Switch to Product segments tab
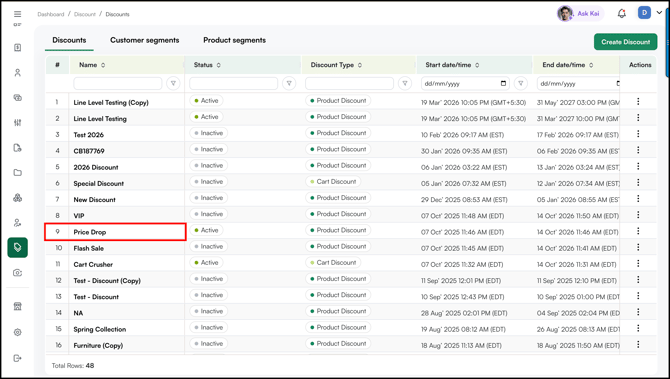Image resolution: width=670 pixels, height=379 pixels. tap(234, 40)
